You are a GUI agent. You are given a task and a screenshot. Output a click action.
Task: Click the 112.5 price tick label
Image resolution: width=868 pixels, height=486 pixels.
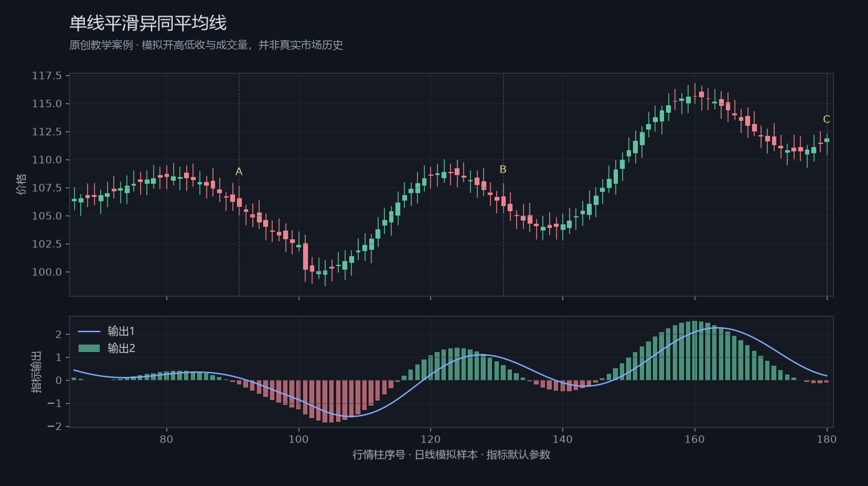tap(47, 131)
